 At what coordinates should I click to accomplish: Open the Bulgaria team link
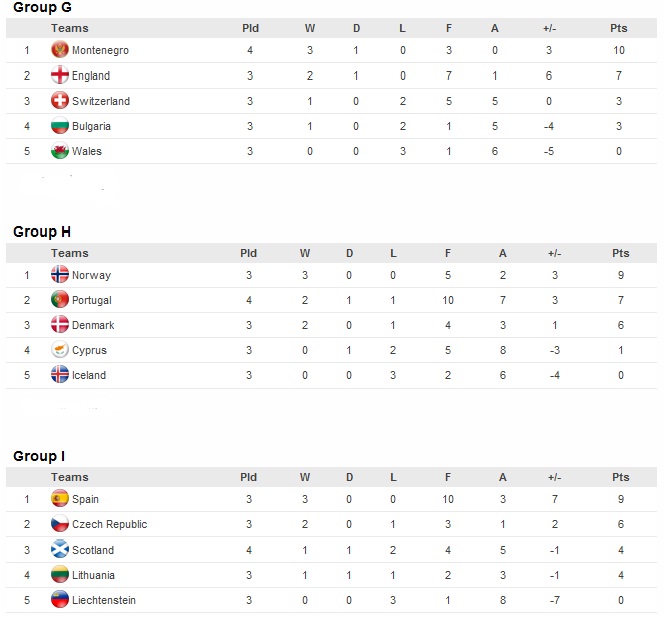91,126
